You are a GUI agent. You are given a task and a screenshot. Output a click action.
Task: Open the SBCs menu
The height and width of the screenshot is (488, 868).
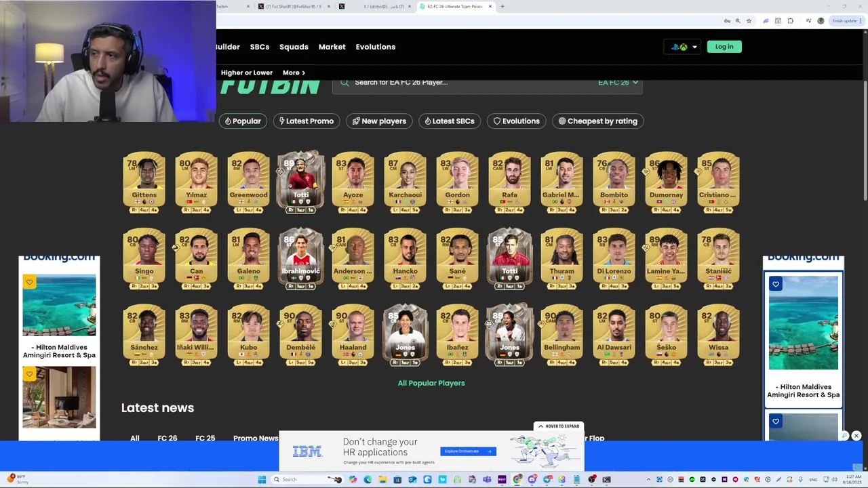click(260, 47)
